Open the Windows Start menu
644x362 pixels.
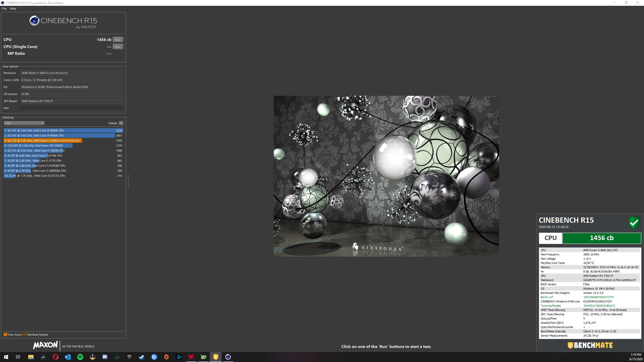[x=6, y=357]
